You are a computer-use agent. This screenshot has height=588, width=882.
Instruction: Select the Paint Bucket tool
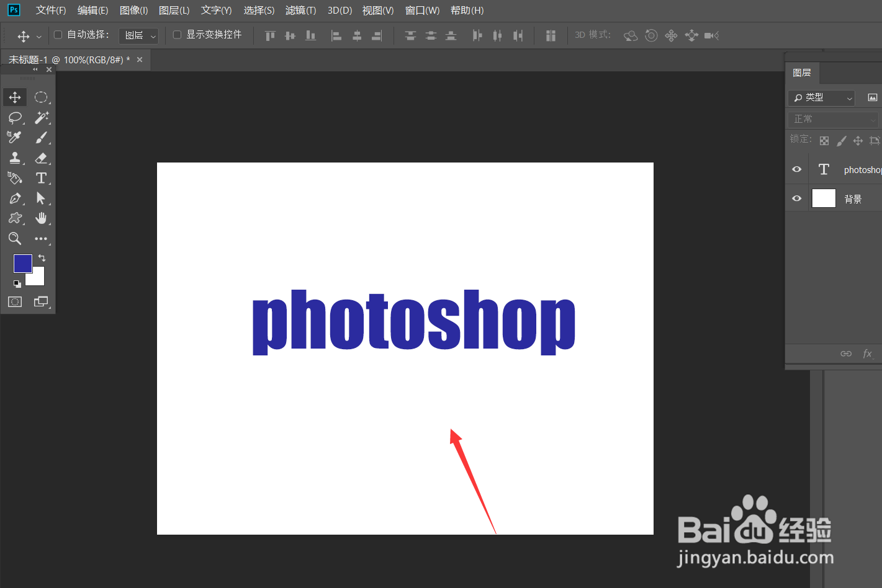click(x=15, y=178)
